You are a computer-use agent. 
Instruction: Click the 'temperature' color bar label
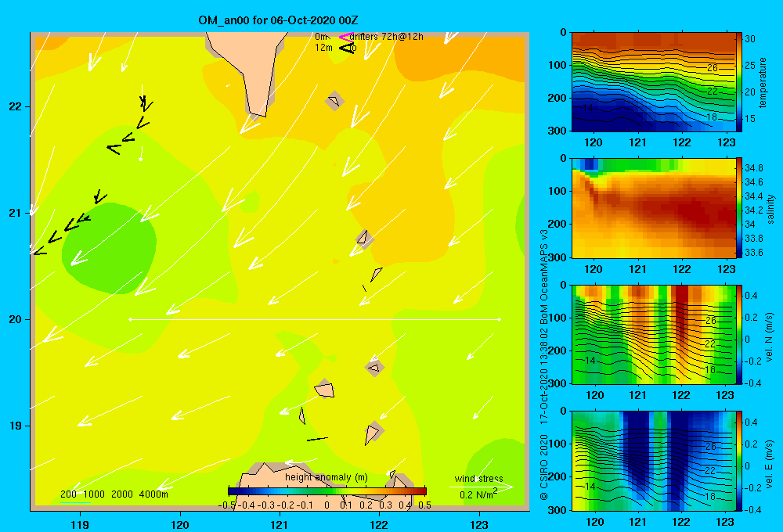point(763,82)
